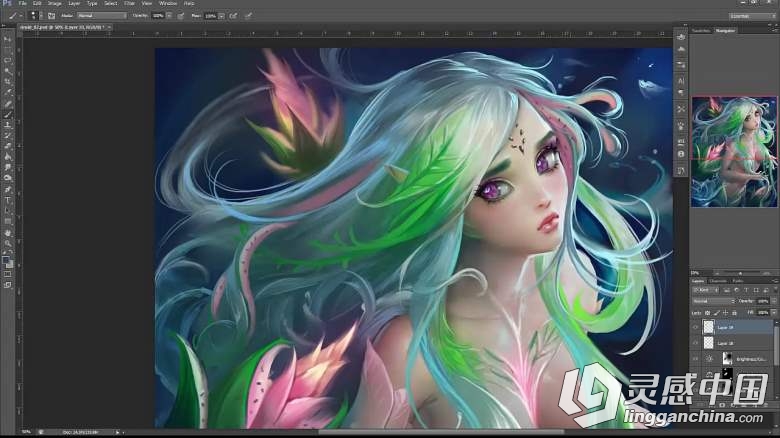
Task: Hide the Brightness/Contrast adjustment layer
Action: click(x=695, y=359)
